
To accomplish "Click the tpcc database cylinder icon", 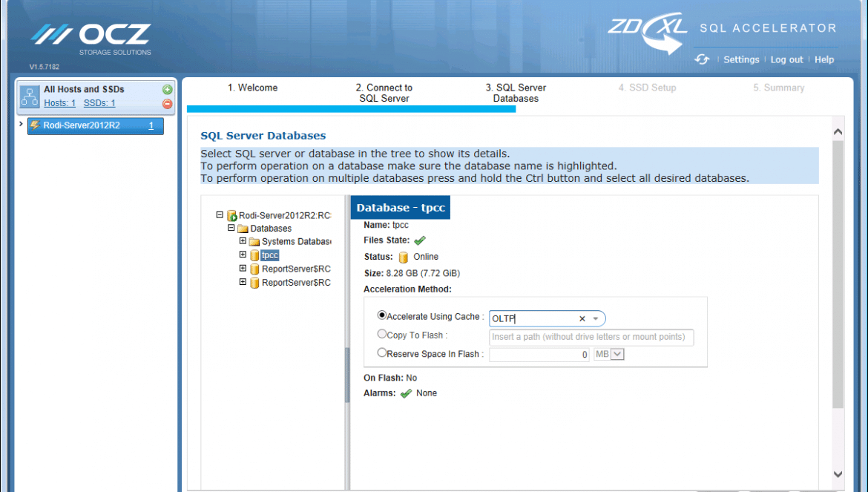I will pos(254,255).
